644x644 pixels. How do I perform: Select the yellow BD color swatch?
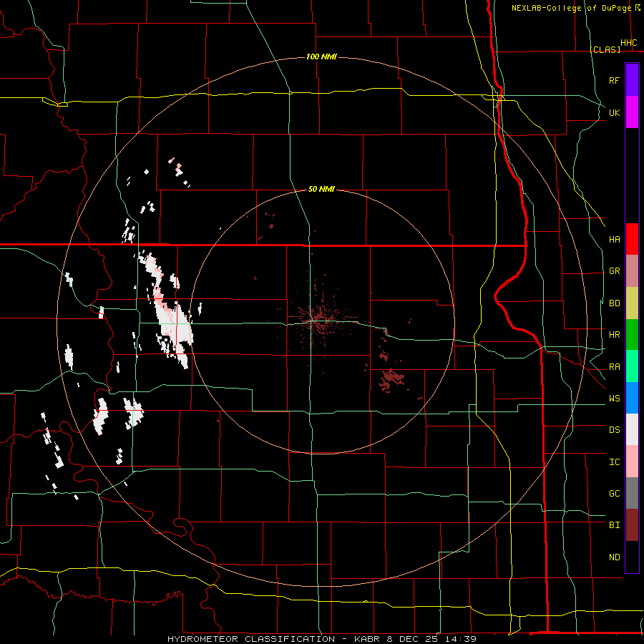pos(632,303)
